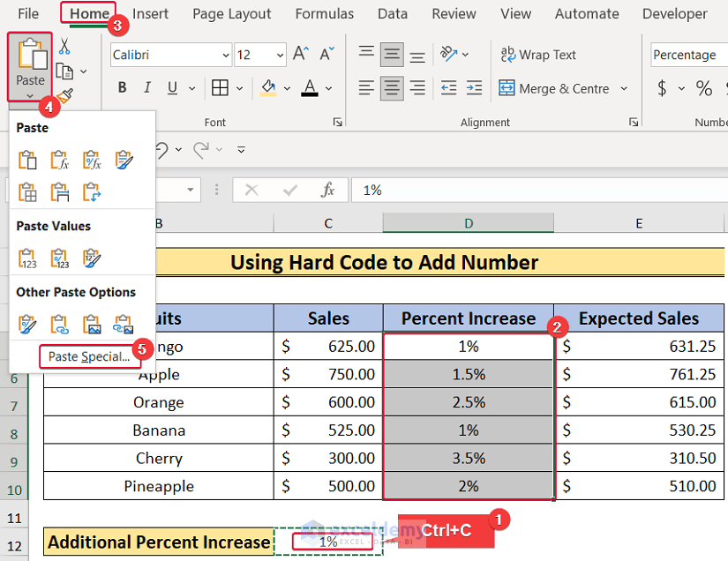728x561 pixels.
Task: Toggle Wrap Text
Action: point(538,55)
